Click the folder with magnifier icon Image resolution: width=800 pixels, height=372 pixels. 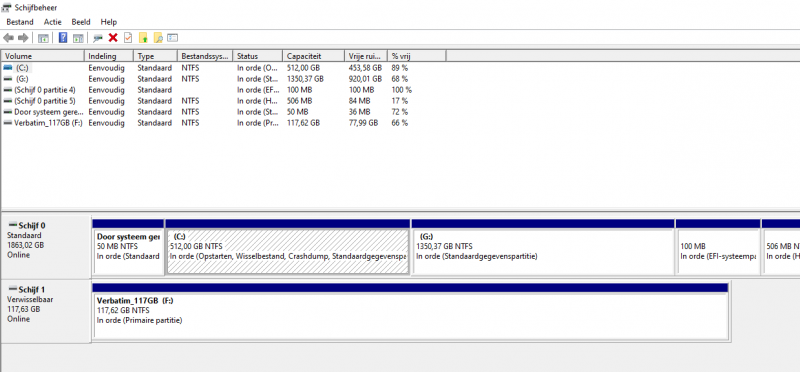click(158, 38)
